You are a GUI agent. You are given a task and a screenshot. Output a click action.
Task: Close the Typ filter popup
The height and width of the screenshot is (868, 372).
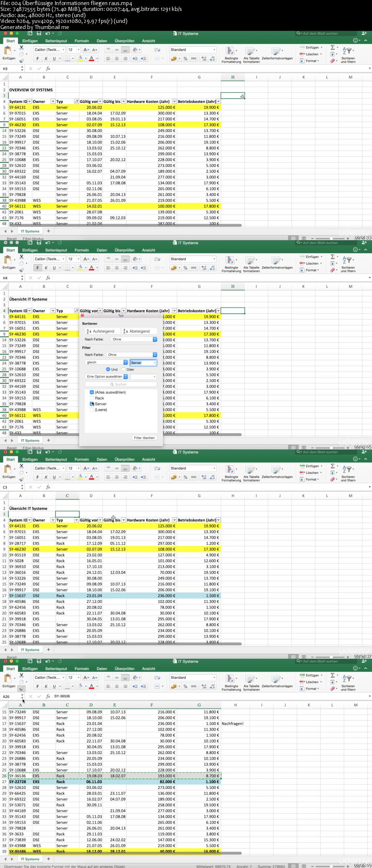pos(82,316)
